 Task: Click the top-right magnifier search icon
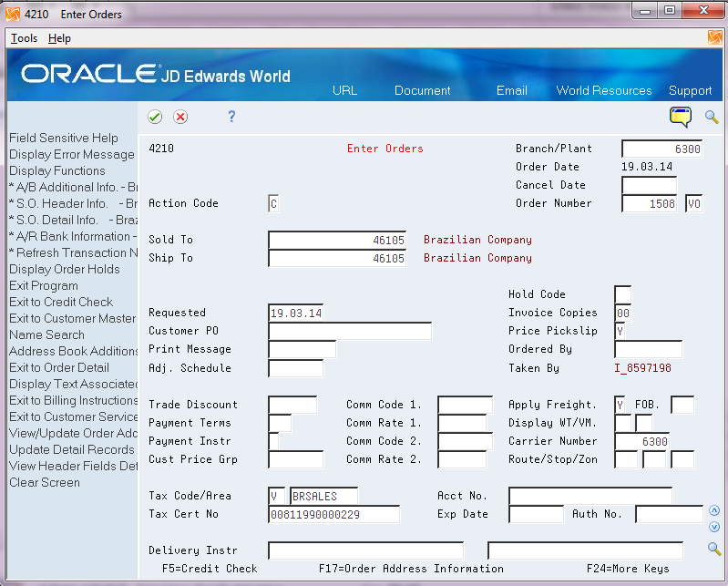point(712,117)
